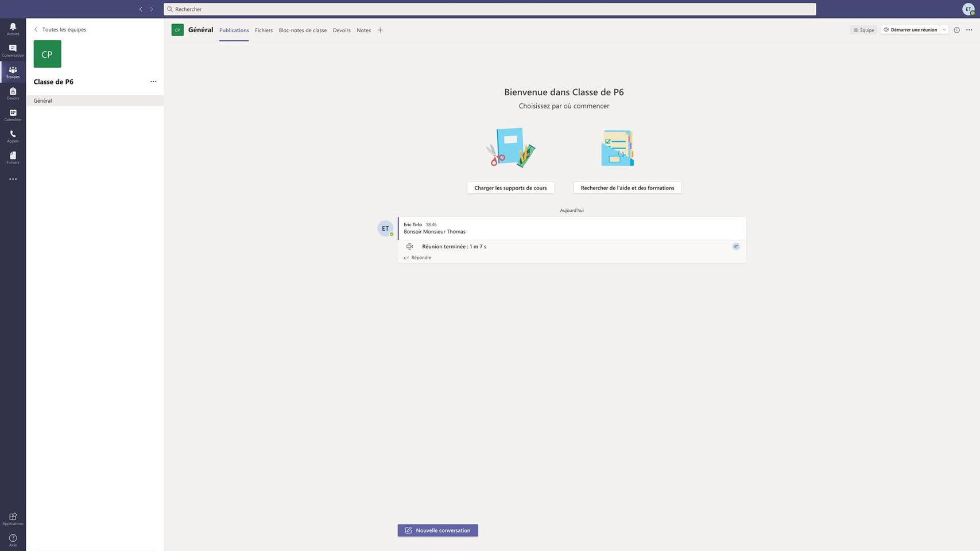Click the Équipe visibility button
Image resolution: width=980 pixels, height=551 pixels.
863,30
